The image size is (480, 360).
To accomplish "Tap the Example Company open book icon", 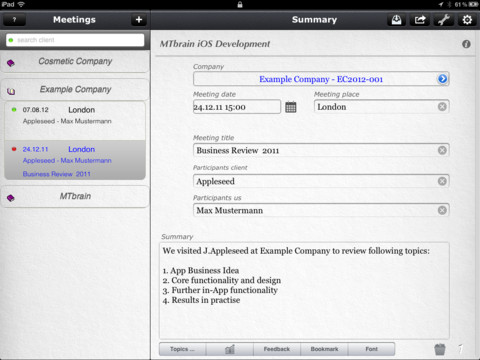I will pyautogui.click(x=11, y=91).
